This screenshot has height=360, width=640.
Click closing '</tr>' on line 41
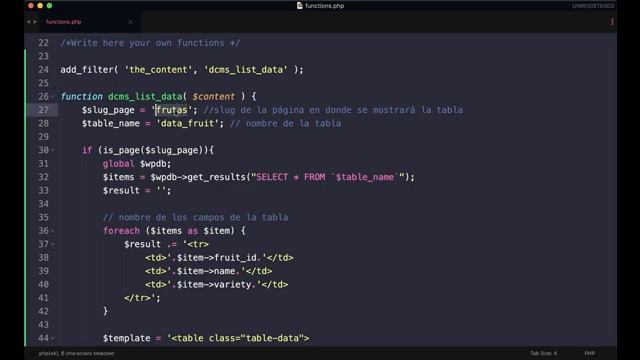[137, 298]
